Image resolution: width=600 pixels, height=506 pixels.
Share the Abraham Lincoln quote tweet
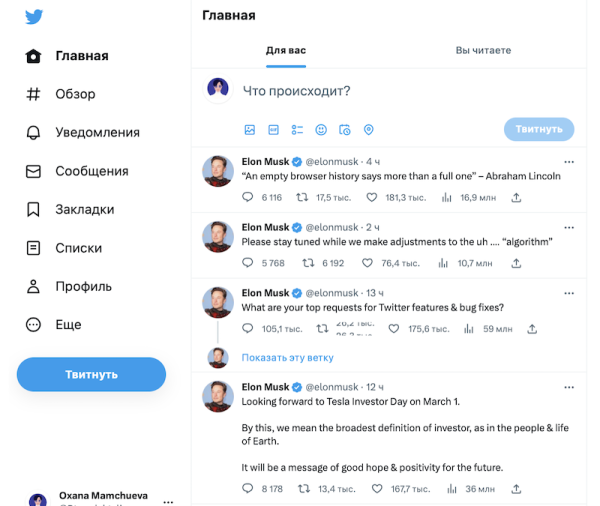(x=517, y=198)
